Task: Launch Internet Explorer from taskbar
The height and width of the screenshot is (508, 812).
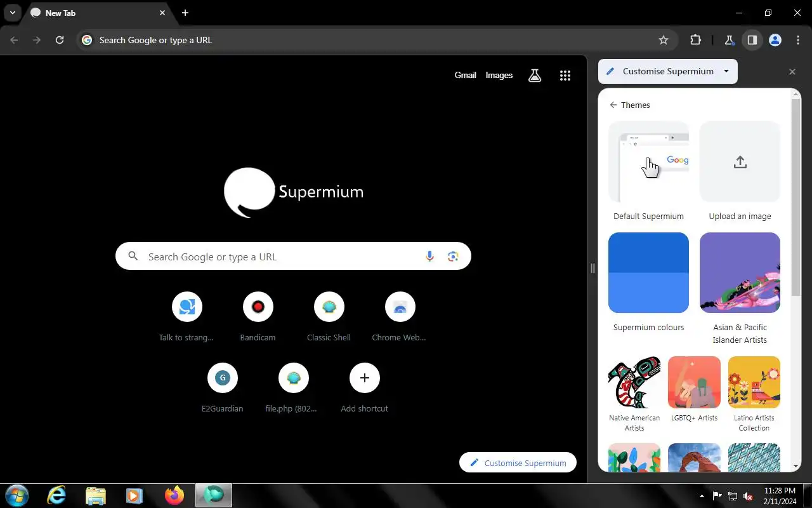Action: point(56,495)
